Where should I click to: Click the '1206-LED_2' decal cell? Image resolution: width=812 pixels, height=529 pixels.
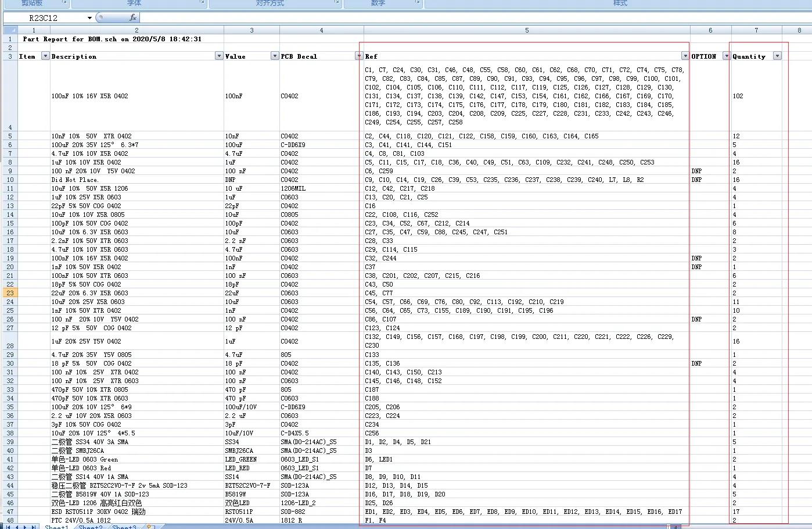[x=321, y=503]
